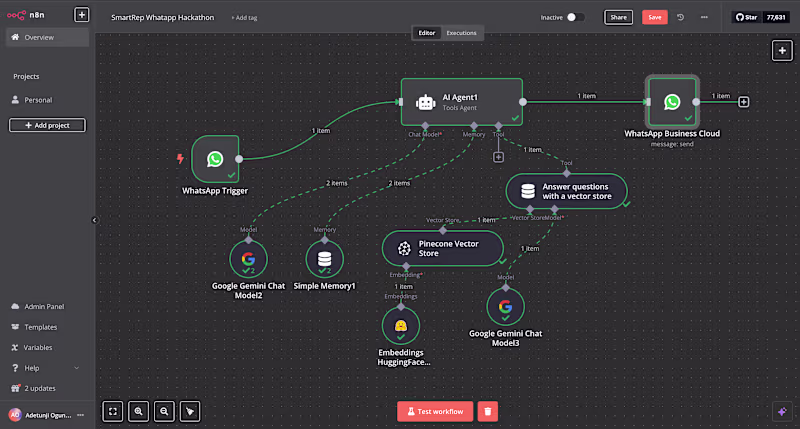Select Answer questions with a vector store node
Viewport: 800px width, 429px height.
click(x=566, y=191)
